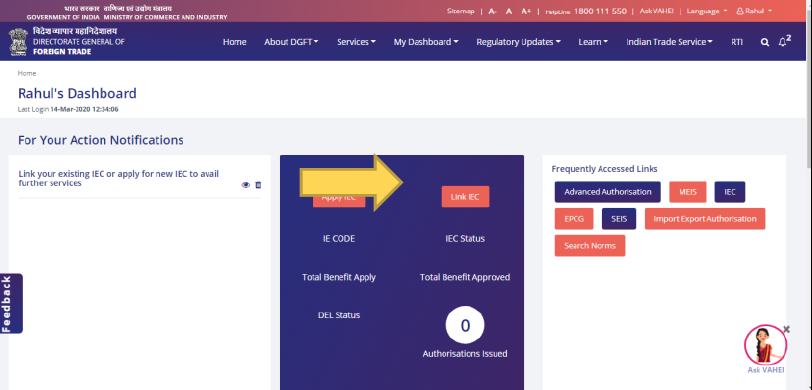This screenshot has height=390, width=812.
Task: Delete the IEC notification with trash icon
Action: click(x=258, y=185)
